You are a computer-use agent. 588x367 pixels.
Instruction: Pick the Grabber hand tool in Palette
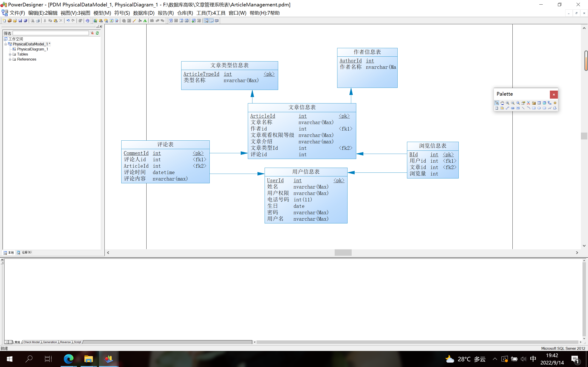click(x=502, y=103)
